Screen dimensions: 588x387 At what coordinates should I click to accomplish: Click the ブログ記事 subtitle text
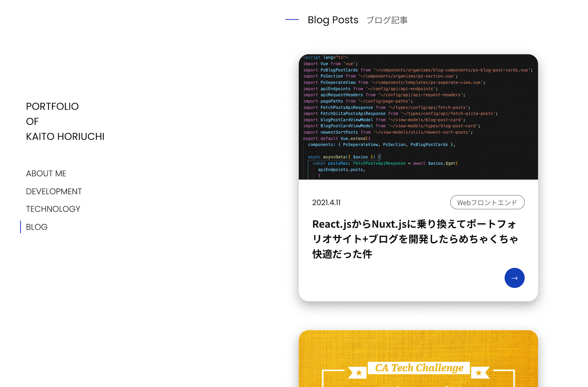click(x=387, y=20)
